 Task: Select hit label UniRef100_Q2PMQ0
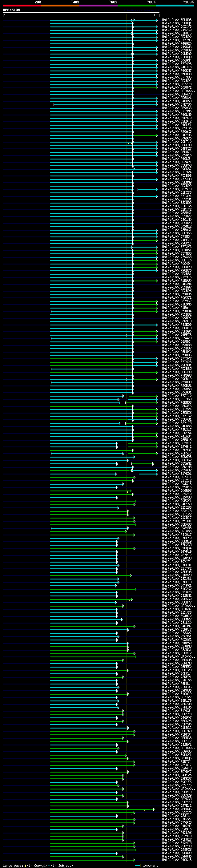click(x=177, y=57)
